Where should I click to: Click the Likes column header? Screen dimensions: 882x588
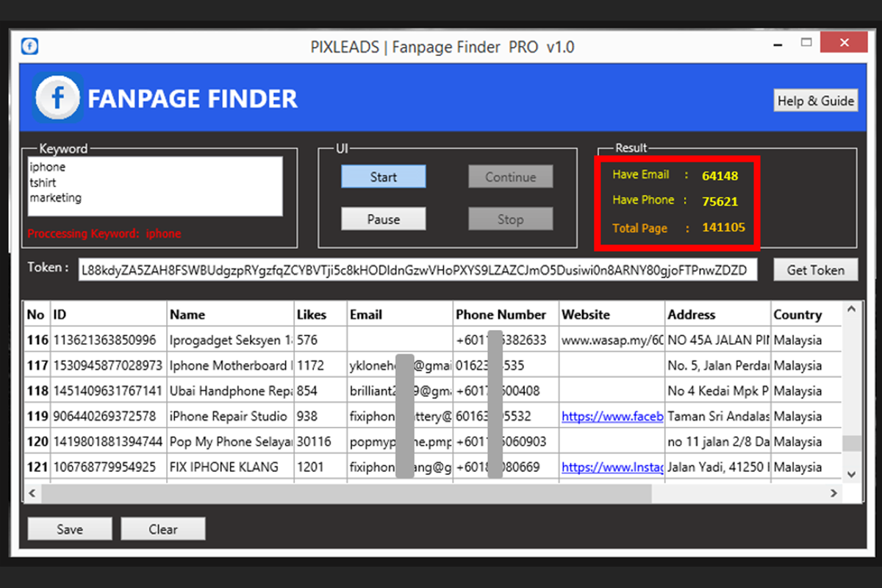tap(320, 315)
